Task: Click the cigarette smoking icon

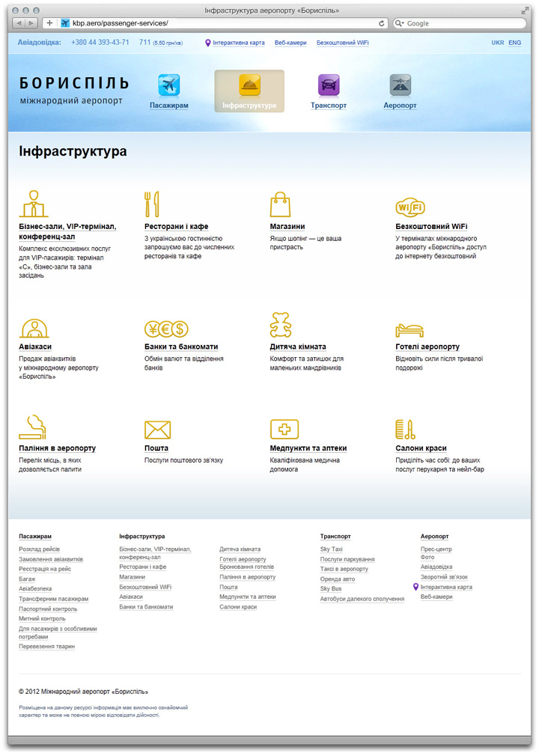Action: 32,427
